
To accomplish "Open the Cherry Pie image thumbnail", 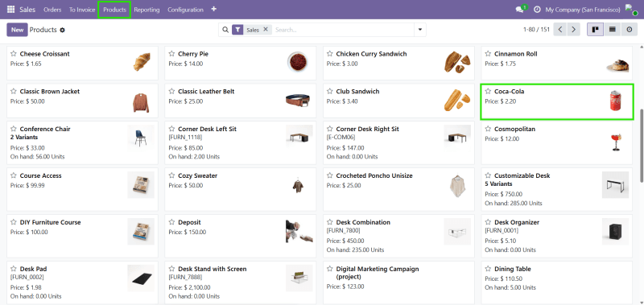I will pos(297,62).
